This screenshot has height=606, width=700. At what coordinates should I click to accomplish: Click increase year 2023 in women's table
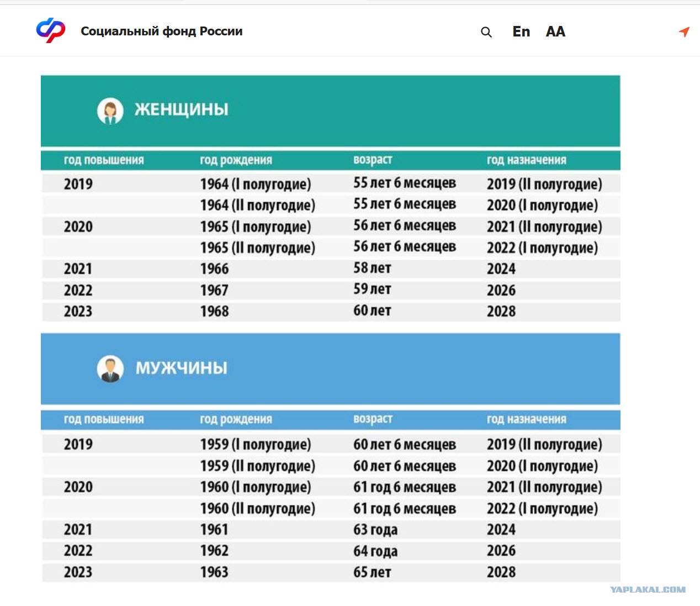[x=78, y=312]
